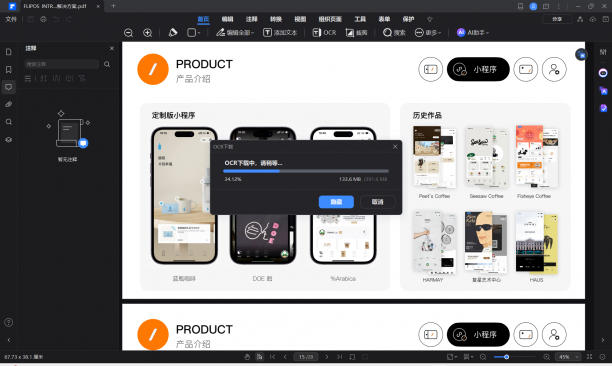The height and width of the screenshot is (366, 612).
Task: Toggle the text select tool in the status bar
Action: coord(259,357)
